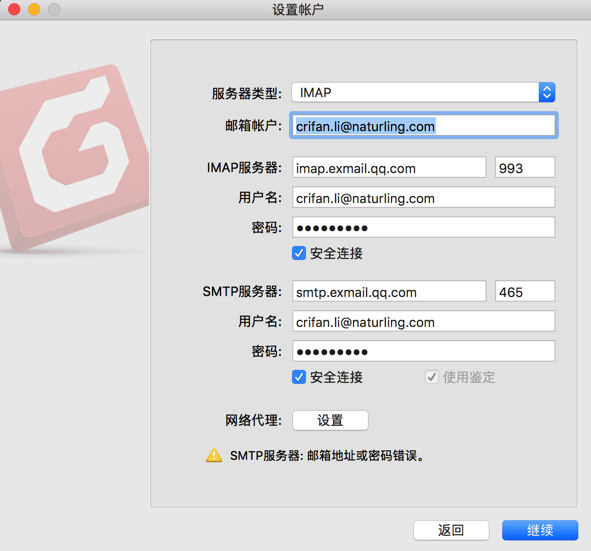
Task: Click the 网络代理 label
Action: click(253, 420)
